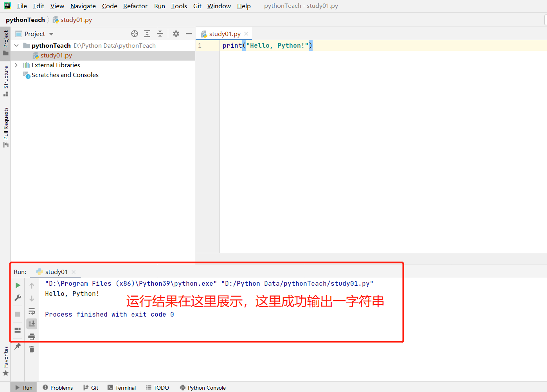This screenshot has width=547, height=392.
Task: Open the Python Console tool window
Action: (x=203, y=387)
